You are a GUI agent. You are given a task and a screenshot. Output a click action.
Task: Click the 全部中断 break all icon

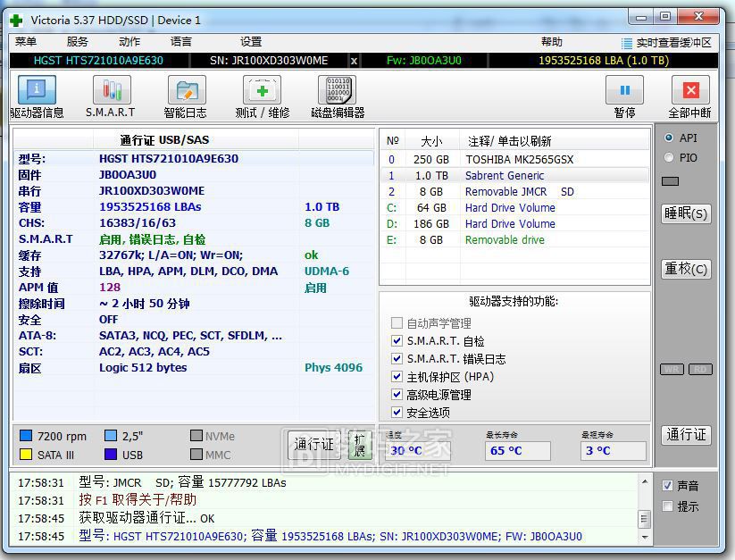690,90
